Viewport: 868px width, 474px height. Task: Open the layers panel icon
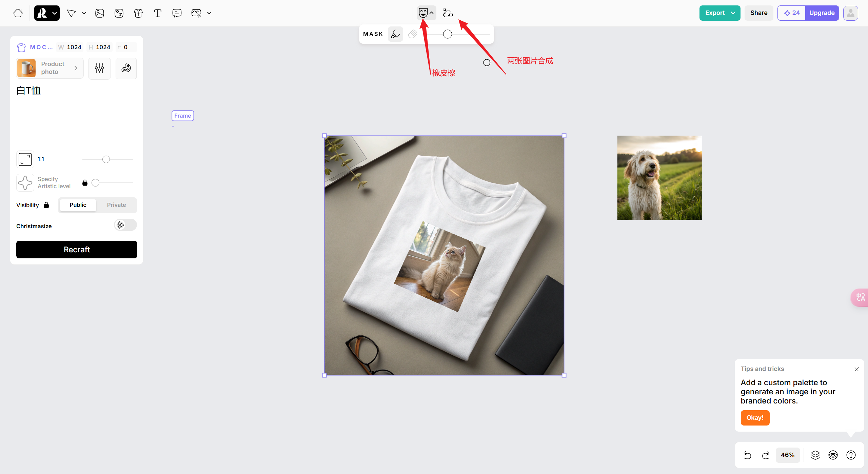[815, 455]
